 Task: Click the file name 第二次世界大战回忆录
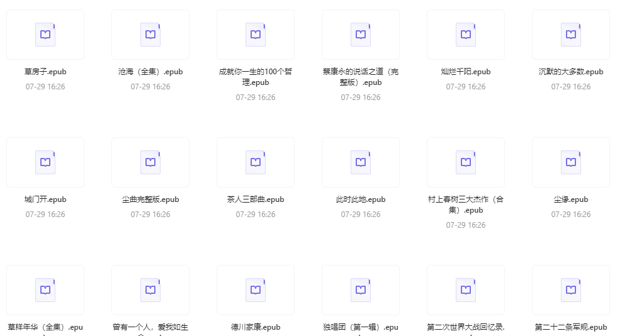[466, 327]
